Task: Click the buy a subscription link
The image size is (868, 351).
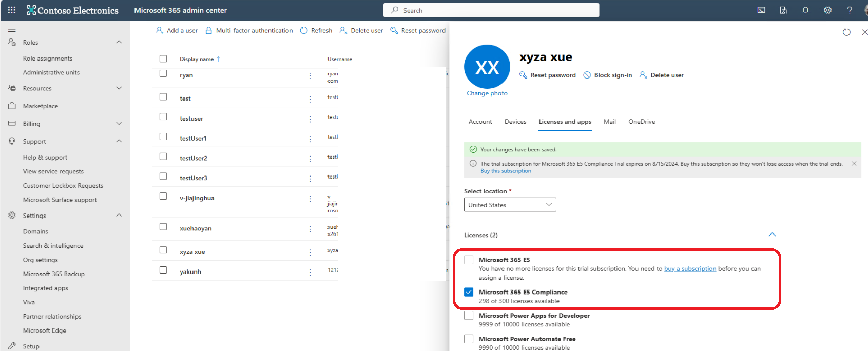Action: click(x=690, y=269)
